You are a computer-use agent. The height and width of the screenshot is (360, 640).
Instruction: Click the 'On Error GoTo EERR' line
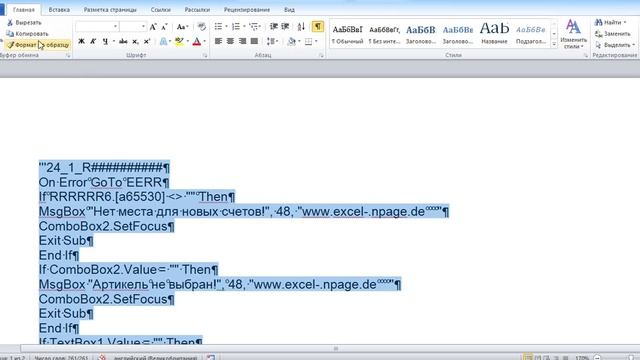point(104,182)
